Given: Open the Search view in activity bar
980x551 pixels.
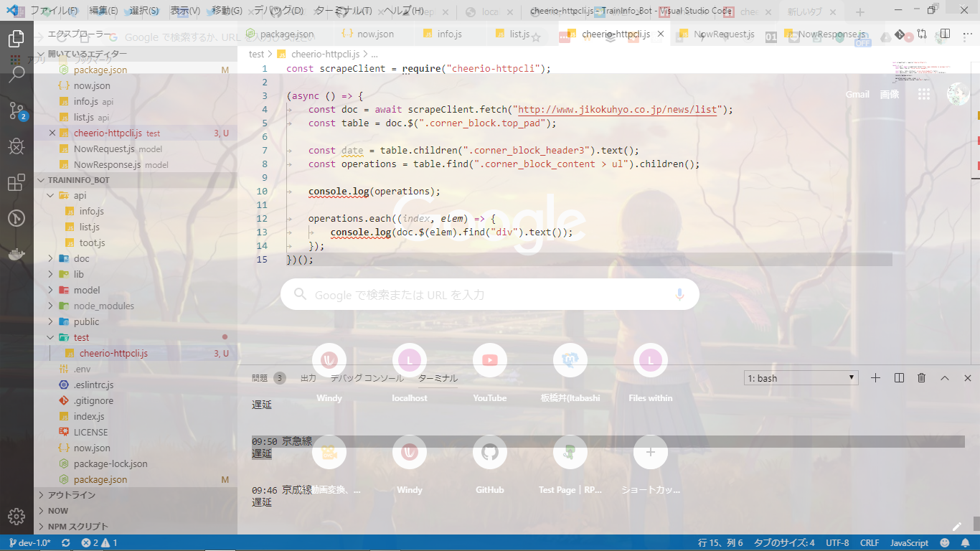Looking at the screenshot, I should (16, 75).
